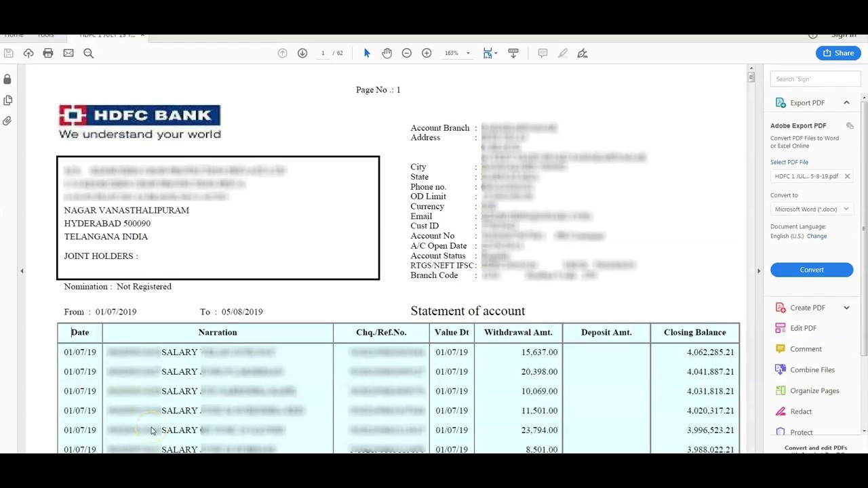Click the scrolling mode keyboard icon
Screen dimensions: 868x488
pyautogui.click(x=513, y=53)
